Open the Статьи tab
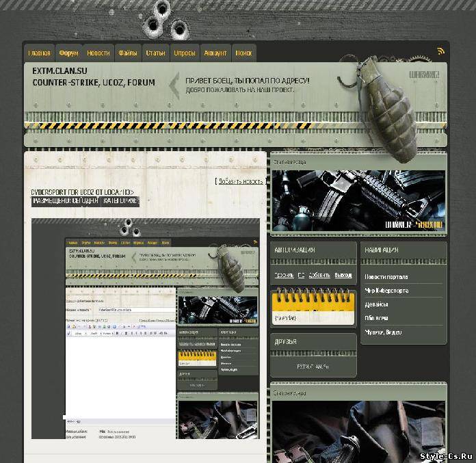The width and height of the screenshot is (476, 463). tap(155, 53)
